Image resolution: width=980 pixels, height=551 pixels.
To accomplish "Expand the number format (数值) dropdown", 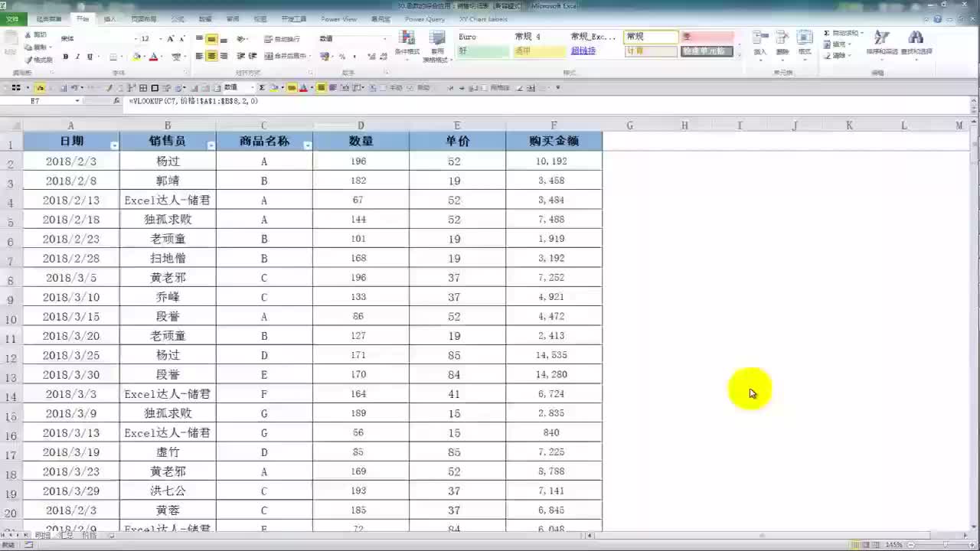I will (384, 38).
